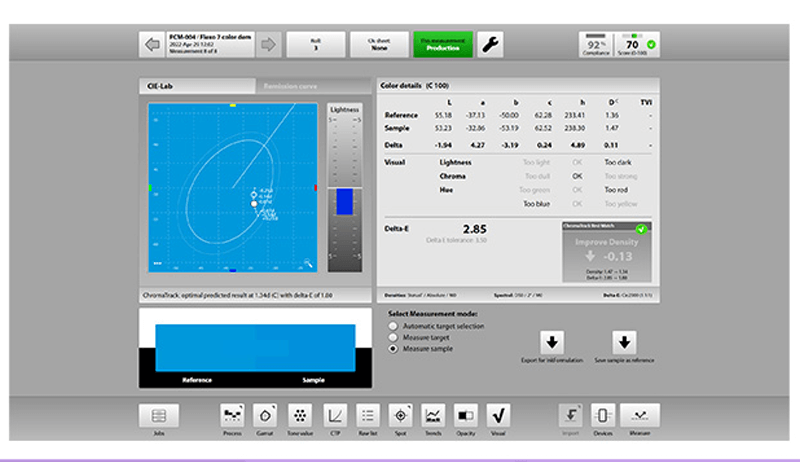
Task: Click the Chroma 'OK' verdict
Action: [577, 176]
